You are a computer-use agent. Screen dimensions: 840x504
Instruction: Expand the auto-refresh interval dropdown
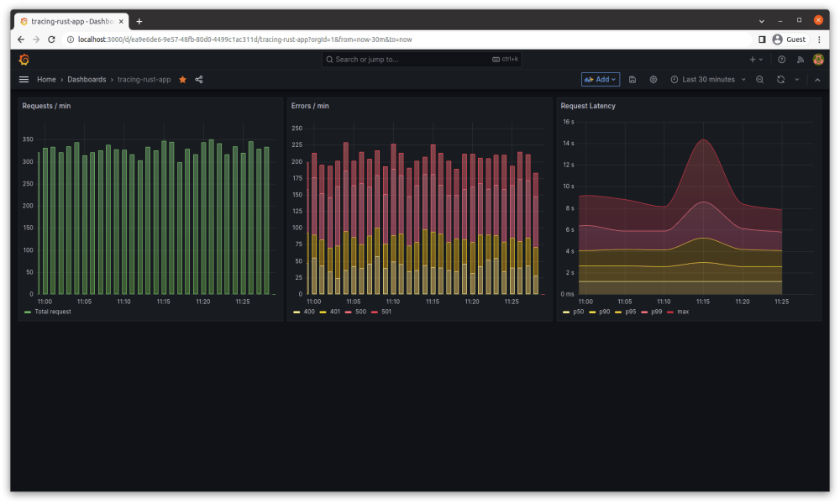click(796, 80)
